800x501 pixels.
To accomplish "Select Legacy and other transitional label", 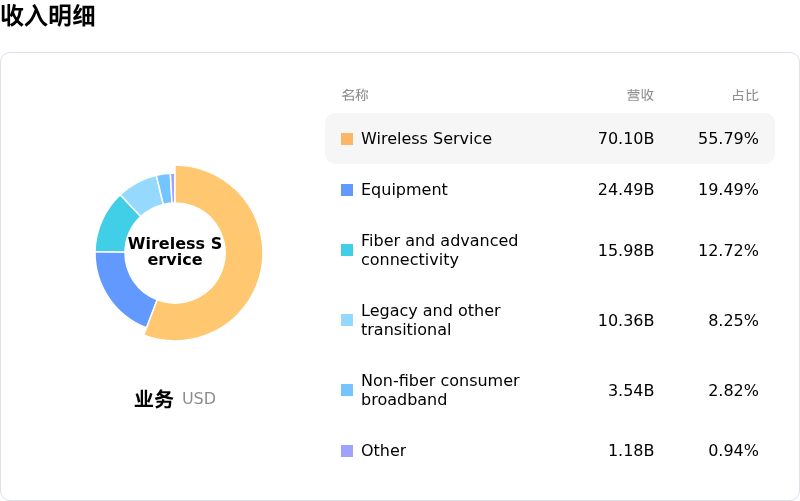I will tap(430, 320).
